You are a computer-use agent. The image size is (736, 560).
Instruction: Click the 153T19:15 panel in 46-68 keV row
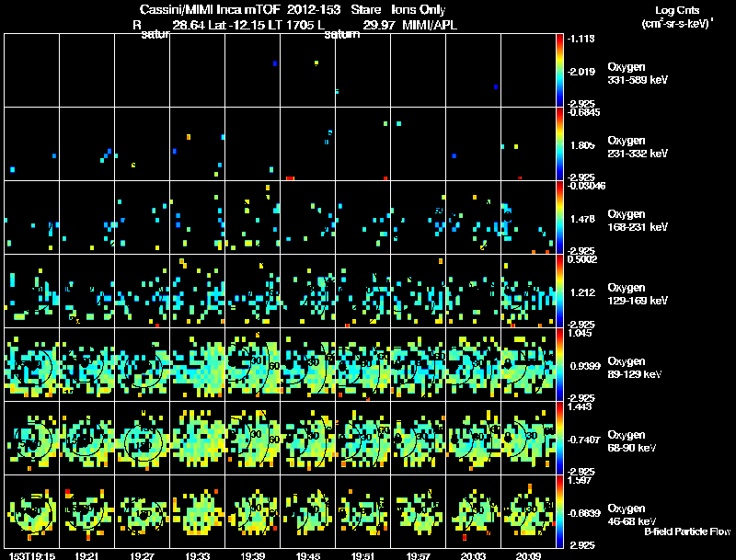click(x=32, y=511)
